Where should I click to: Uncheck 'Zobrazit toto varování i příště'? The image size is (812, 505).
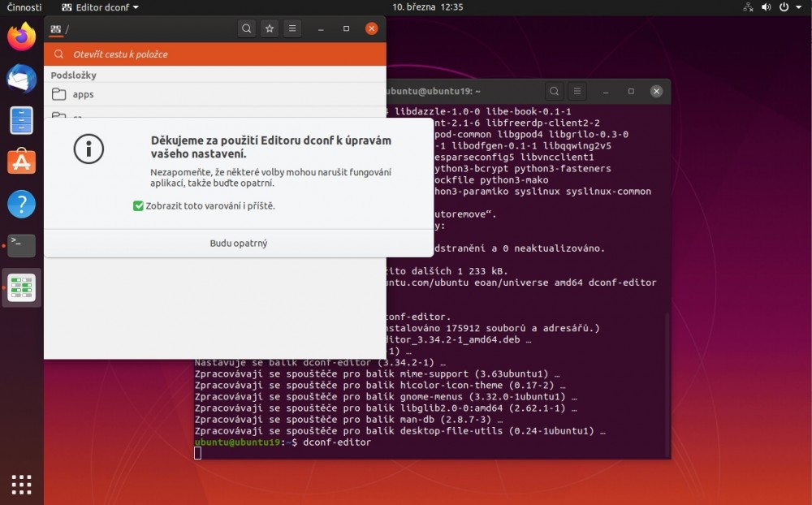138,206
